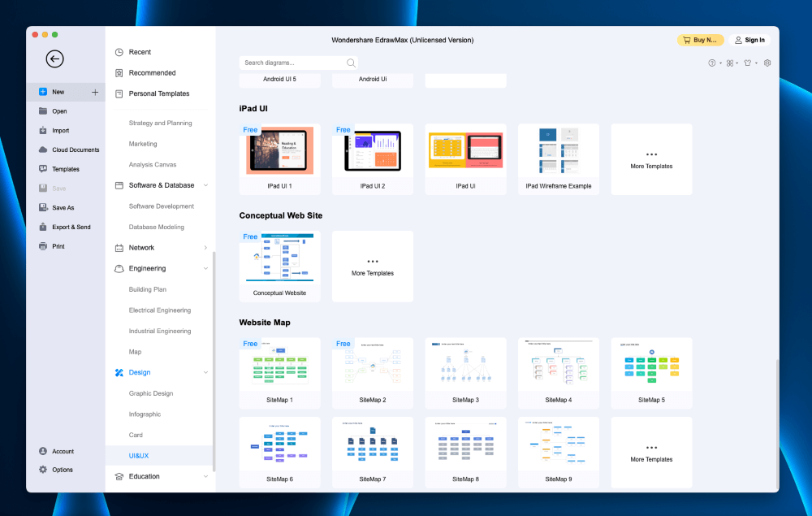
Task: Collapse the Design category chevron
Action: pos(205,372)
